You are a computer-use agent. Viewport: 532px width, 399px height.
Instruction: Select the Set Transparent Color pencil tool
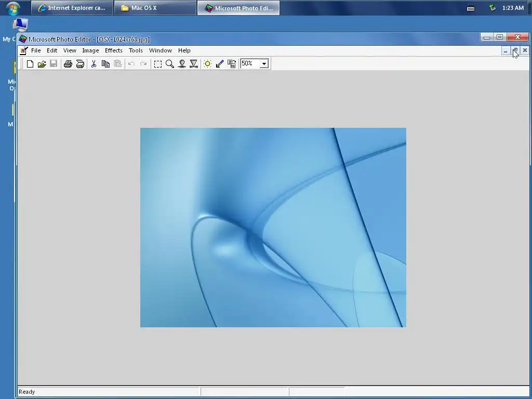click(220, 64)
